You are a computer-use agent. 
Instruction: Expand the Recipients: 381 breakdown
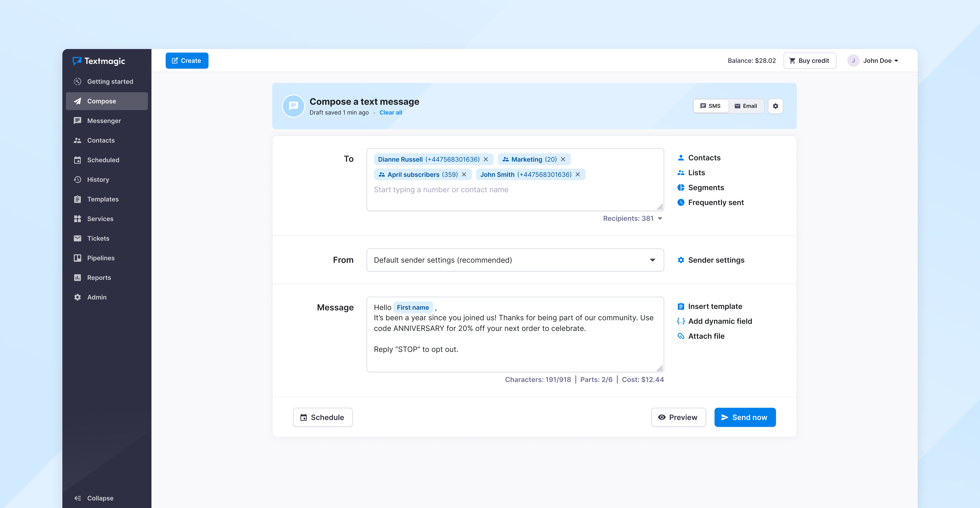pyautogui.click(x=632, y=218)
